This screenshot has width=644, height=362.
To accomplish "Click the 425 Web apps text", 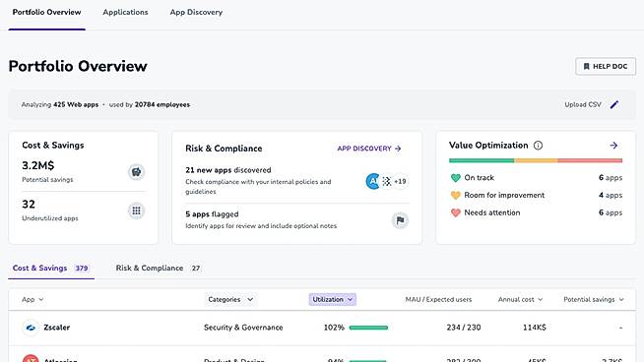I will pos(76,104).
